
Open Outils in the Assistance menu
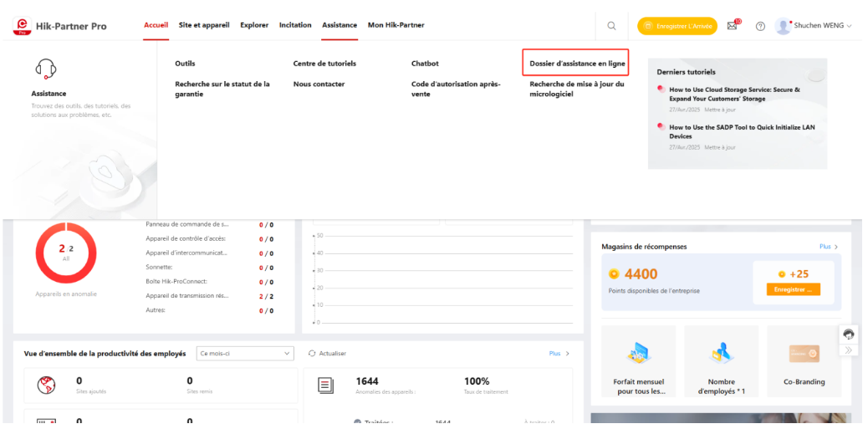[x=185, y=64]
